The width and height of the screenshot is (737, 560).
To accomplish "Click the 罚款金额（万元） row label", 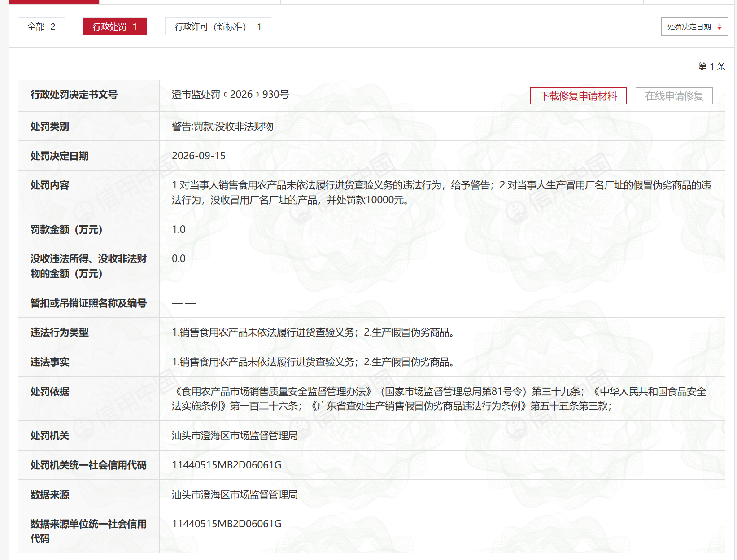I will 67,230.
